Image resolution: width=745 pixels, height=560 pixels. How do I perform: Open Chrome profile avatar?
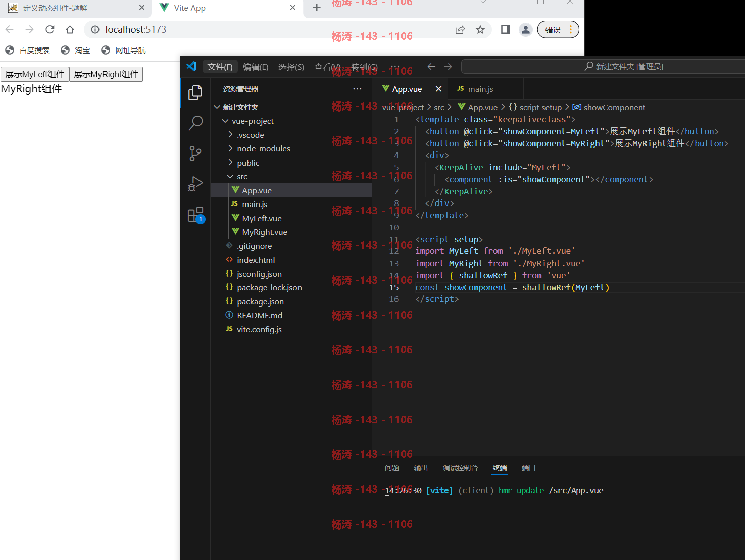click(x=526, y=30)
